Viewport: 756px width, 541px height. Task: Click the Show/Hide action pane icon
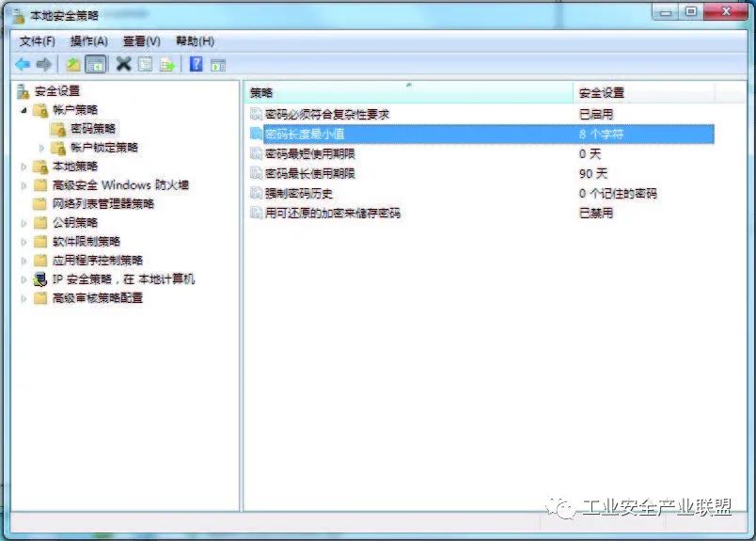pyautogui.click(x=218, y=64)
